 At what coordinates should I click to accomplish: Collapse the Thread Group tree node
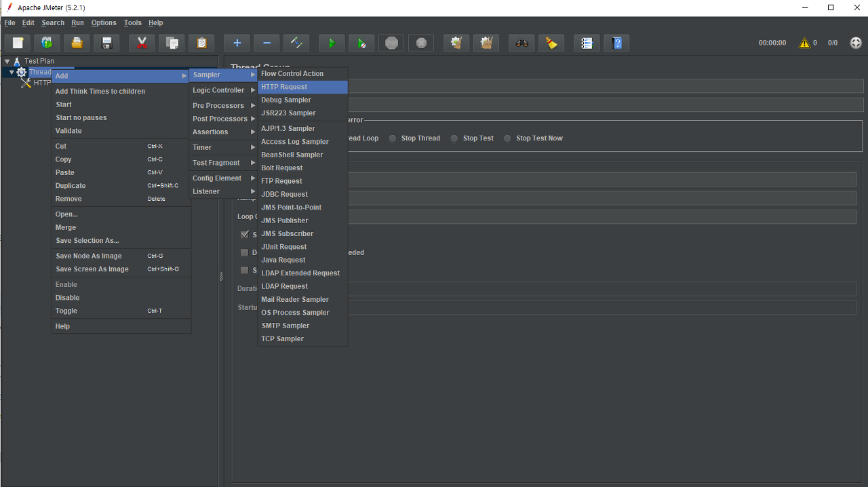12,72
